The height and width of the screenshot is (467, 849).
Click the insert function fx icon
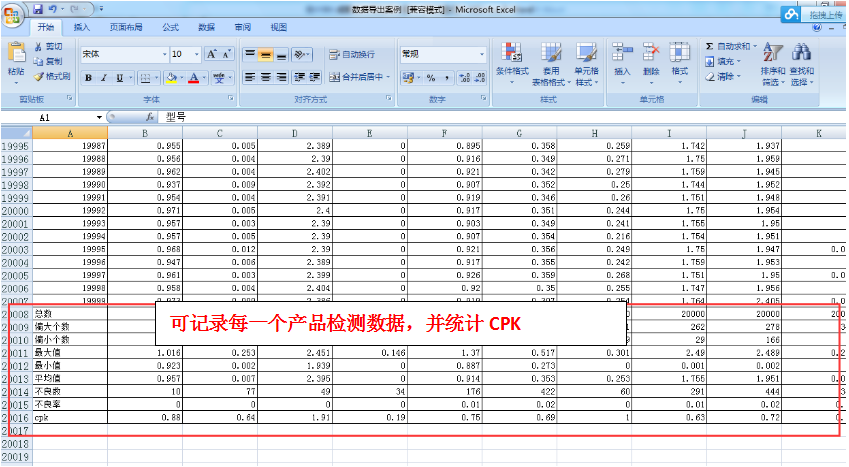point(150,117)
